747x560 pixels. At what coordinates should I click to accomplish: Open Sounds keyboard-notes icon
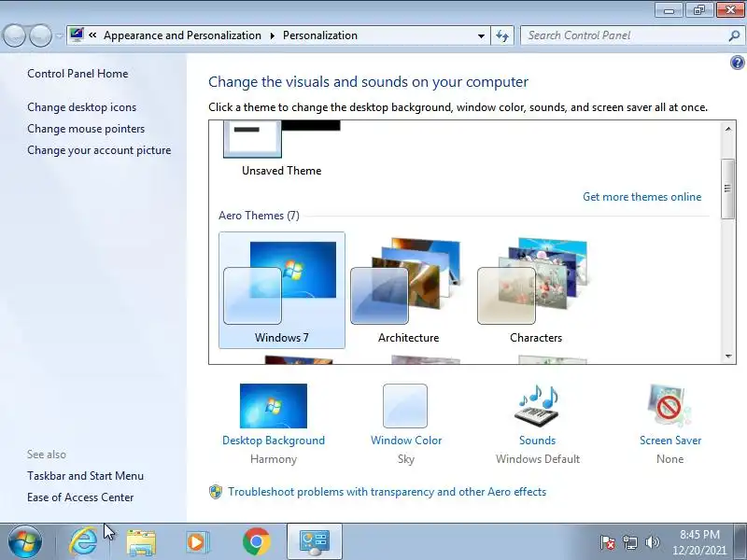pyautogui.click(x=538, y=406)
